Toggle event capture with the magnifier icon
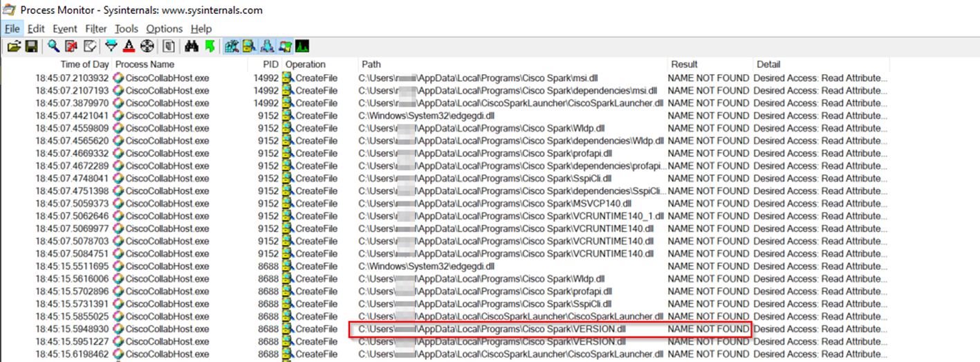This screenshot has height=362, width=980. coord(53,46)
